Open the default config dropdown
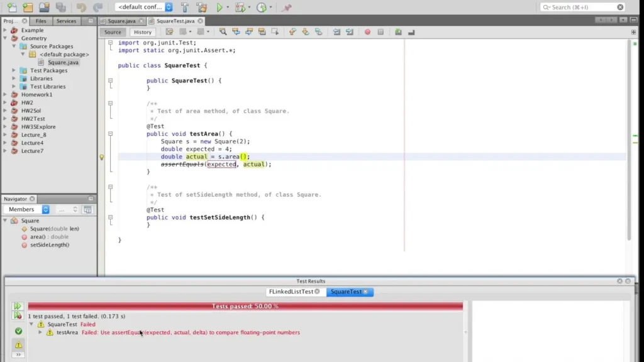Screen dimensions: 644x362 (144, 7)
